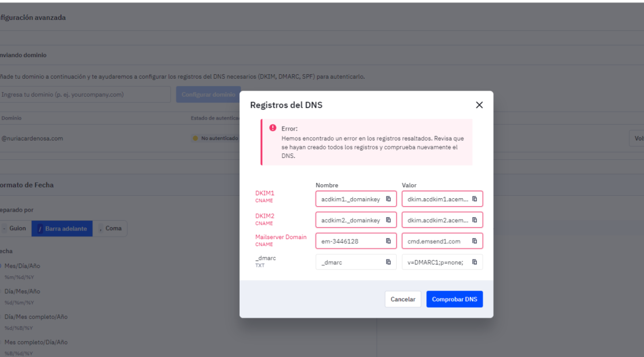Copy the DKIM1 name acdkim1._domainkey
The image size is (644, 357).
click(x=388, y=199)
